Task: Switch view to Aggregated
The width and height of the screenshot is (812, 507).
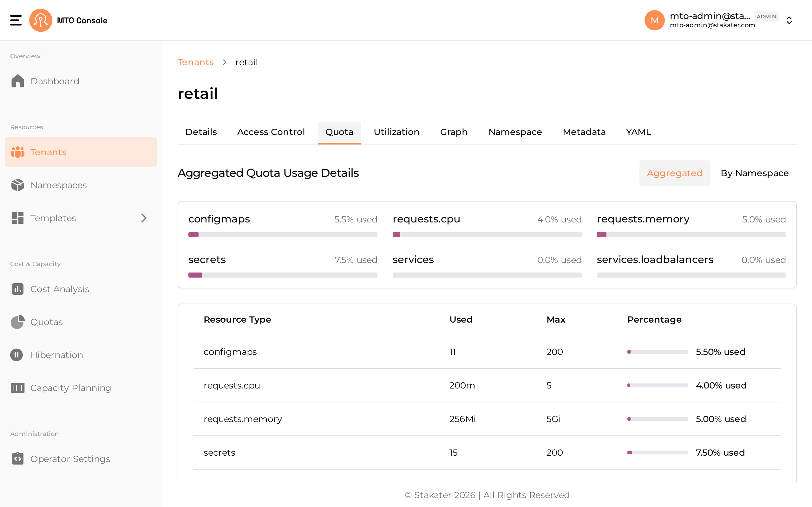Action: point(674,173)
